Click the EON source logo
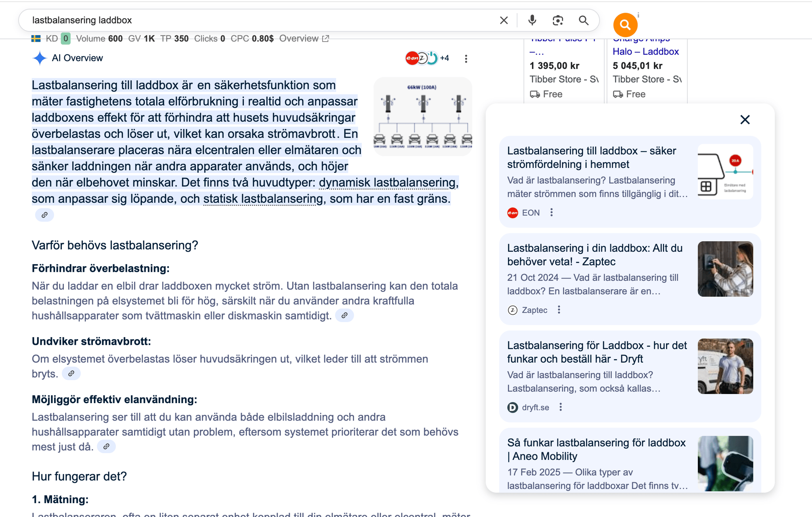 tap(513, 213)
